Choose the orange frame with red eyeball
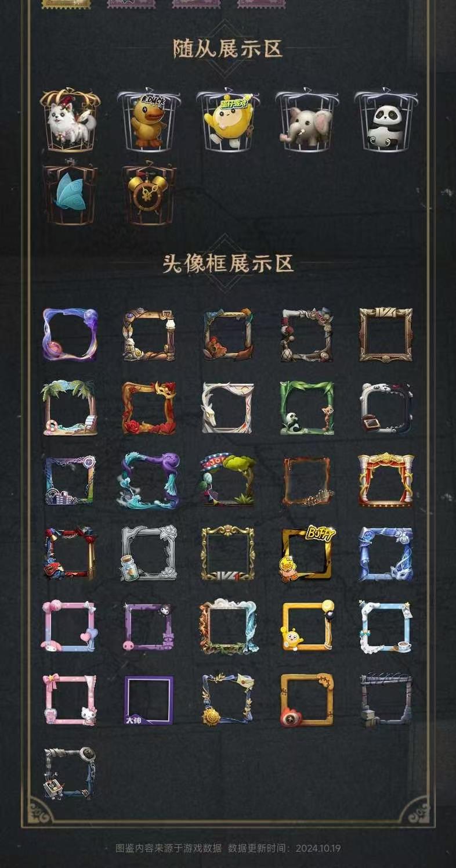The height and width of the screenshot is (868, 456). coord(307,700)
